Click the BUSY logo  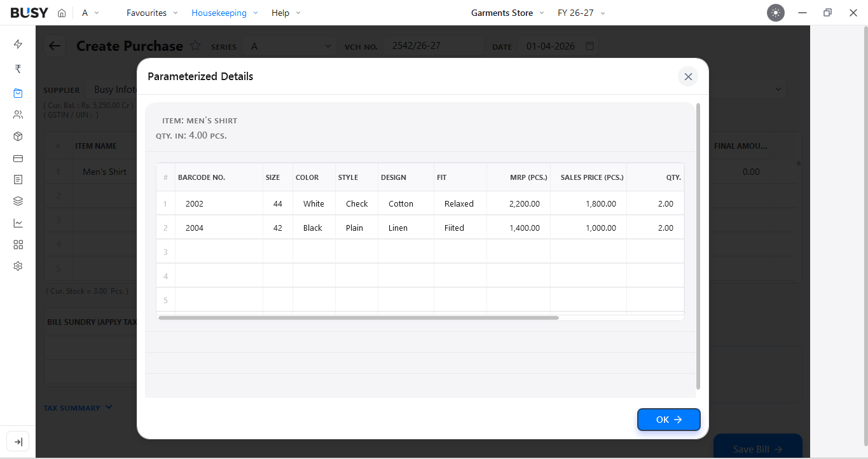pos(29,13)
